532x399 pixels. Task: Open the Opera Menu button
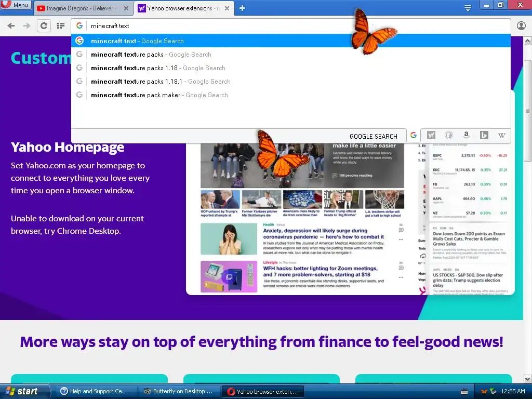pyautogui.click(x=16, y=5)
